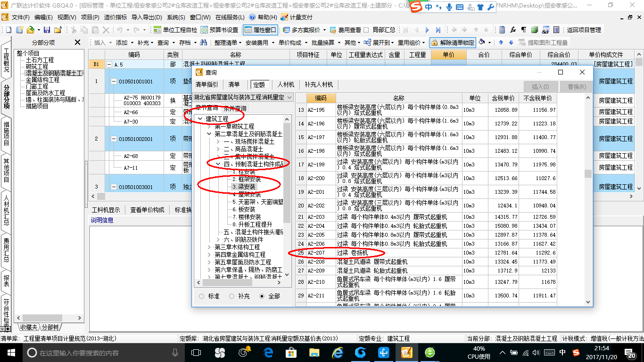644x362 pixels.
Task: Click the Save (floppy disk) icon
Action: 48,30
